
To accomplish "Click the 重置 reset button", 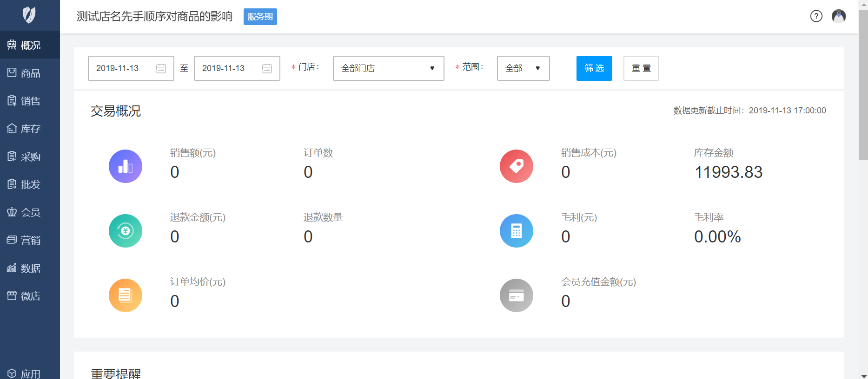I will (641, 68).
